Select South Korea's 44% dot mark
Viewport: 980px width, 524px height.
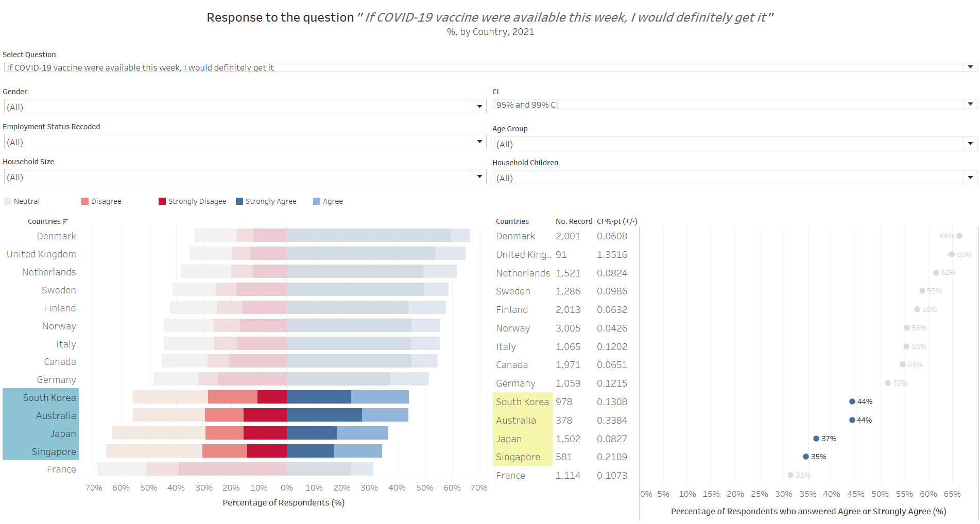point(852,401)
